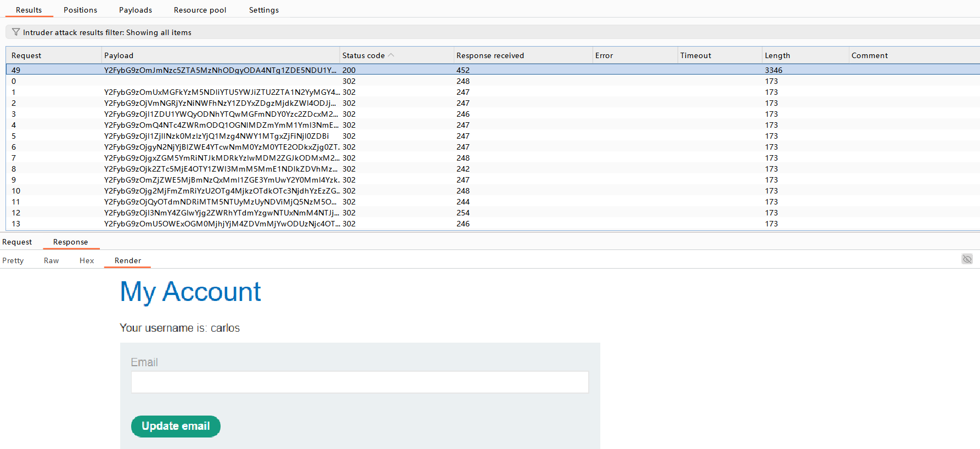Show the Raw response view

coord(51,260)
